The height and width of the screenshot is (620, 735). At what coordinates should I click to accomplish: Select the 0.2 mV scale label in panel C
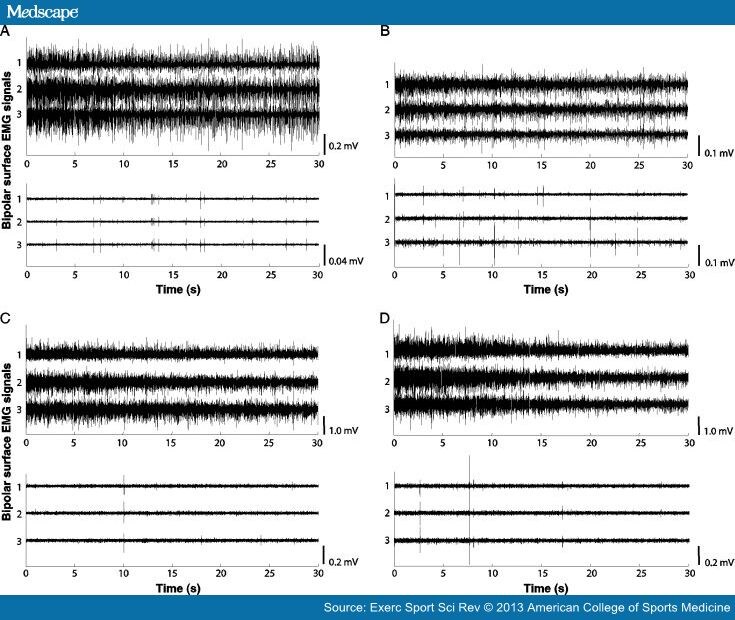point(344,561)
